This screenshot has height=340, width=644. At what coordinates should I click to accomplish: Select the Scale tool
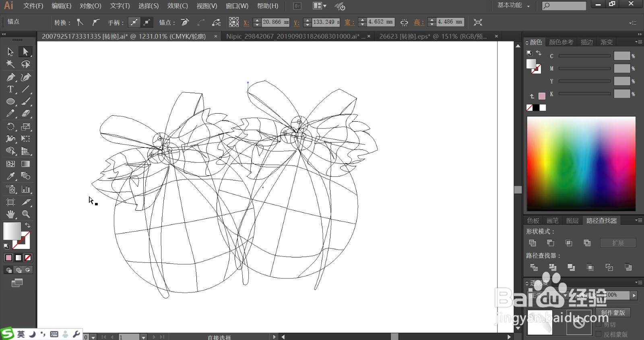[x=26, y=126]
